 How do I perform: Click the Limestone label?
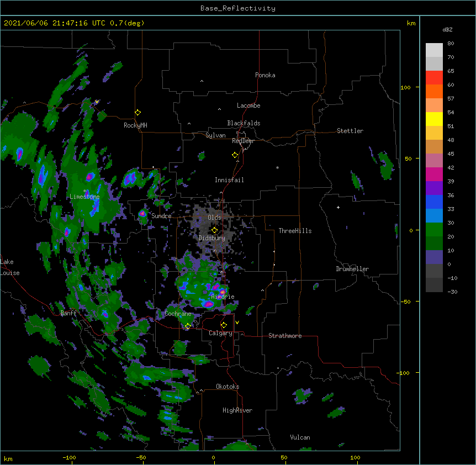click(x=84, y=197)
